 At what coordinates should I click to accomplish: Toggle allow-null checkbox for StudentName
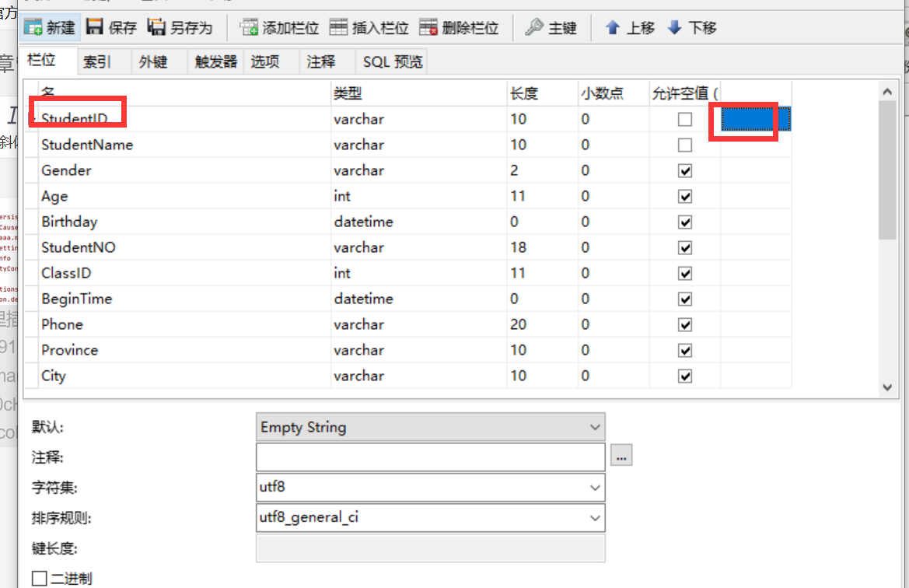[684, 145]
